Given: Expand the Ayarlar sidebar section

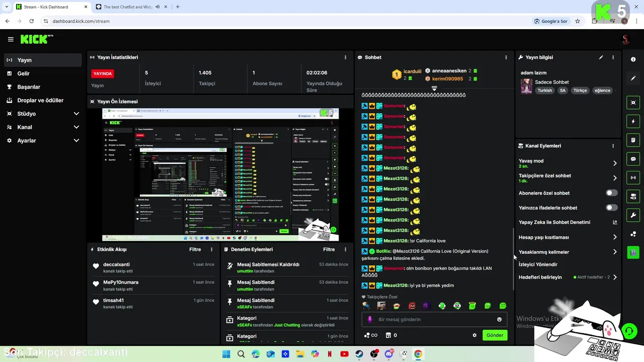Looking at the screenshot, I should (x=76, y=141).
